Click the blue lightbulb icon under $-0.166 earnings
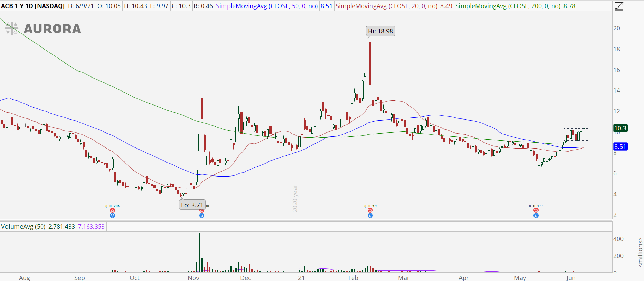This screenshot has height=281, width=644. [x=536, y=216]
